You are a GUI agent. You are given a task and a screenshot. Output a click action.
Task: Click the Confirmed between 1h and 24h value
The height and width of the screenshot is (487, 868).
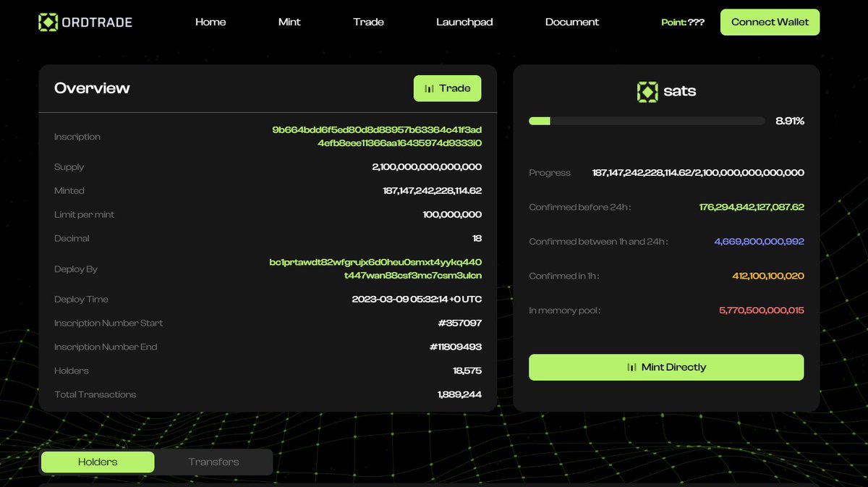759,242
